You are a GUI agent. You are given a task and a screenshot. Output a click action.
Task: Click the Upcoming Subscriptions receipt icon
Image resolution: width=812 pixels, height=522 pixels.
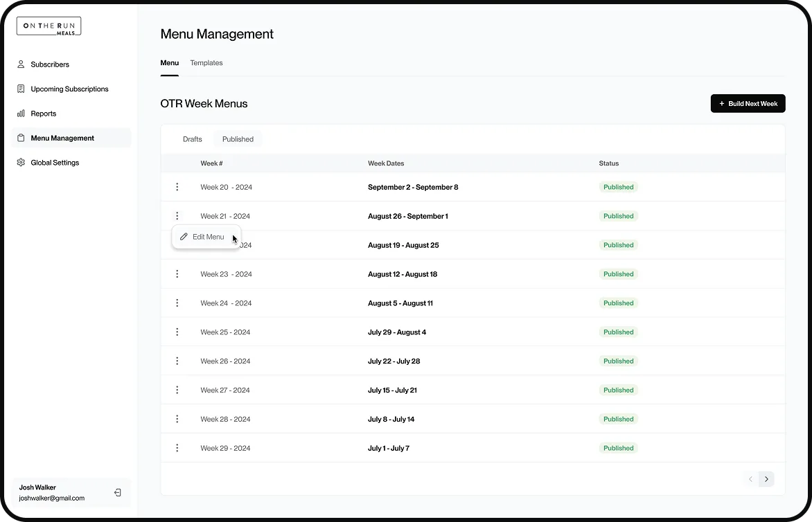(x=21, y=89)
